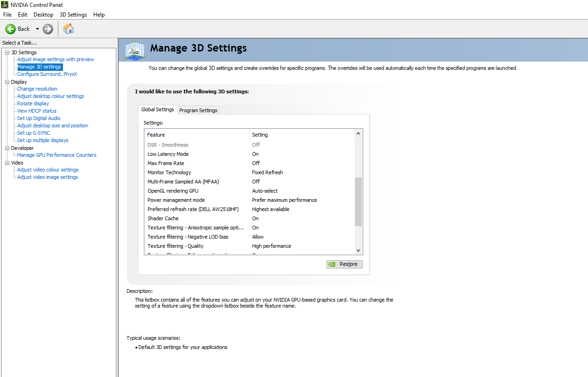This screenshot has width=588, height=377.
Task: Select the Shader Cache row
Action: pyautogui.click(x=250, y=218)
